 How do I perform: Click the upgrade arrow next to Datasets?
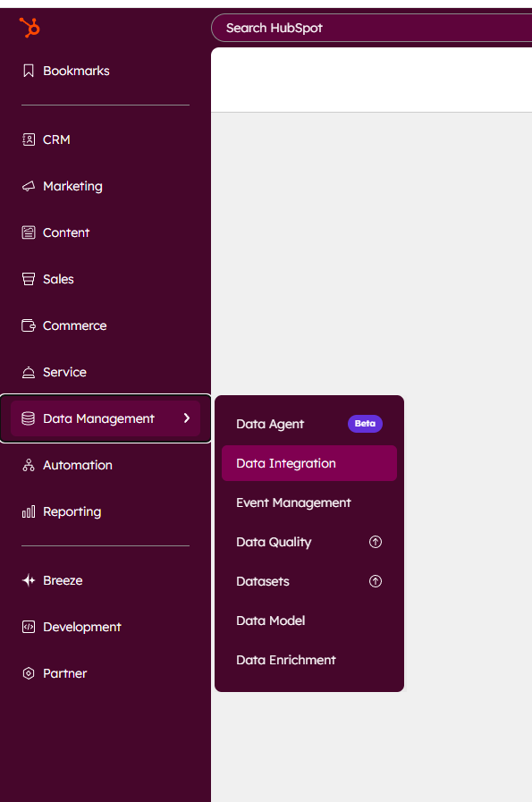click(375, 581)
